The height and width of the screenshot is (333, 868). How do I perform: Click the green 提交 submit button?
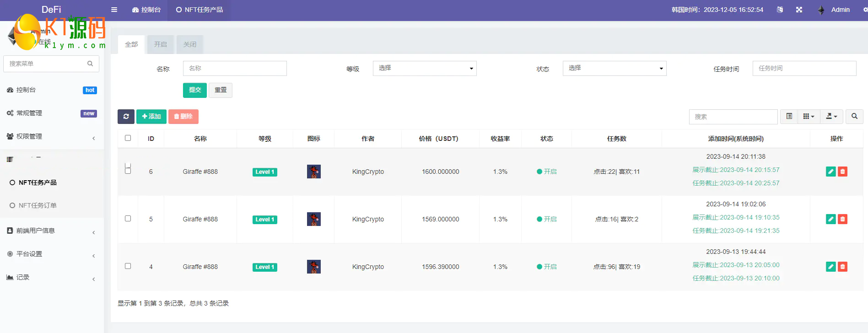pos(195,90)
